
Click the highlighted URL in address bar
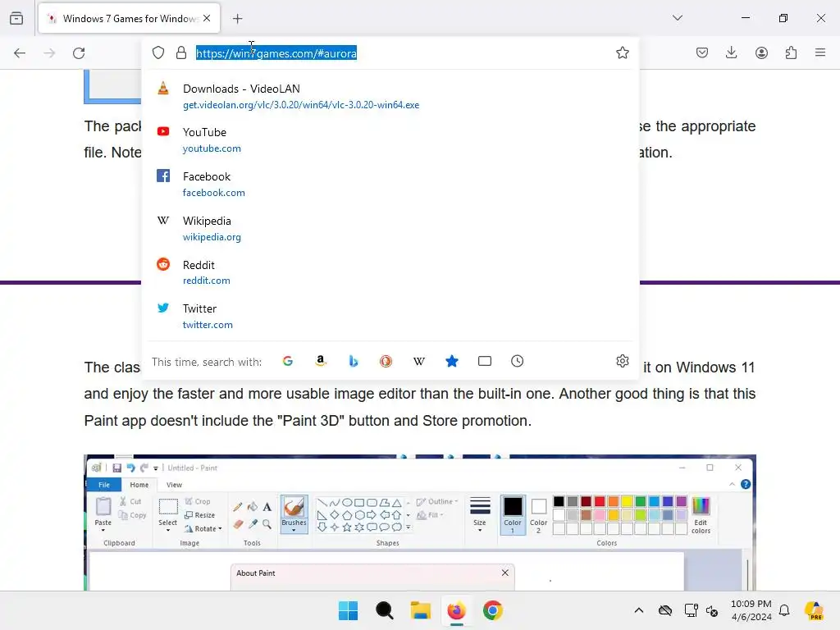click(276, 53)
